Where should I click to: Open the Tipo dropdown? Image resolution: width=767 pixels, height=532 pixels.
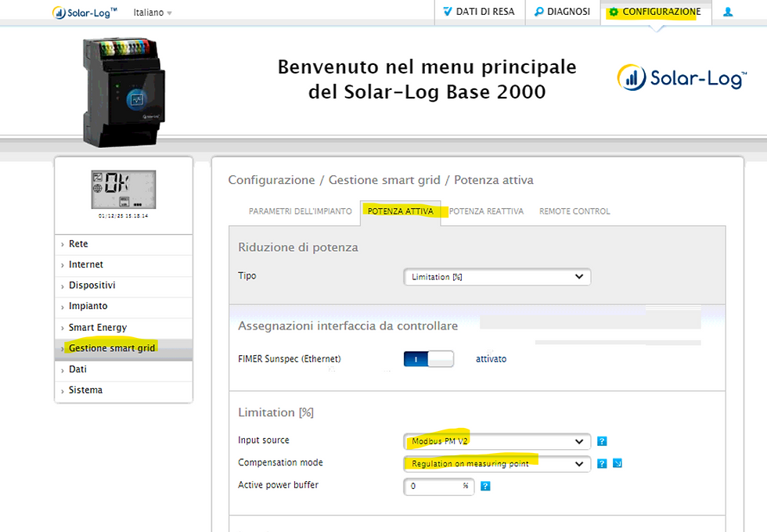[x=497, y=277]
